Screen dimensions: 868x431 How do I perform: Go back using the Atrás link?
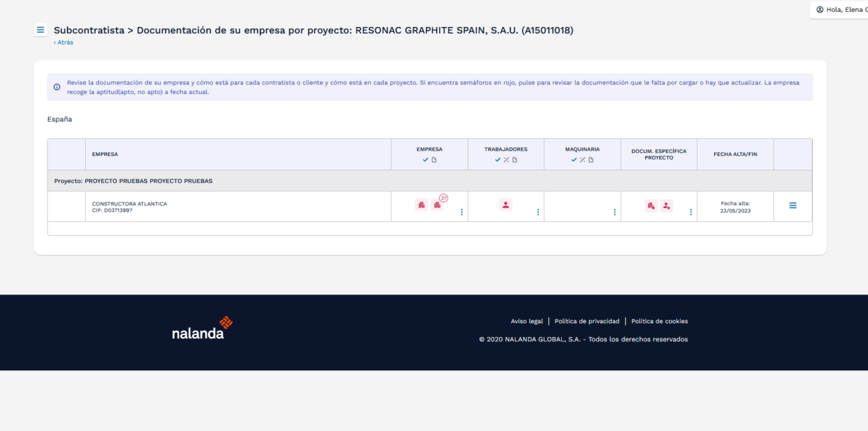coord(63,42)
